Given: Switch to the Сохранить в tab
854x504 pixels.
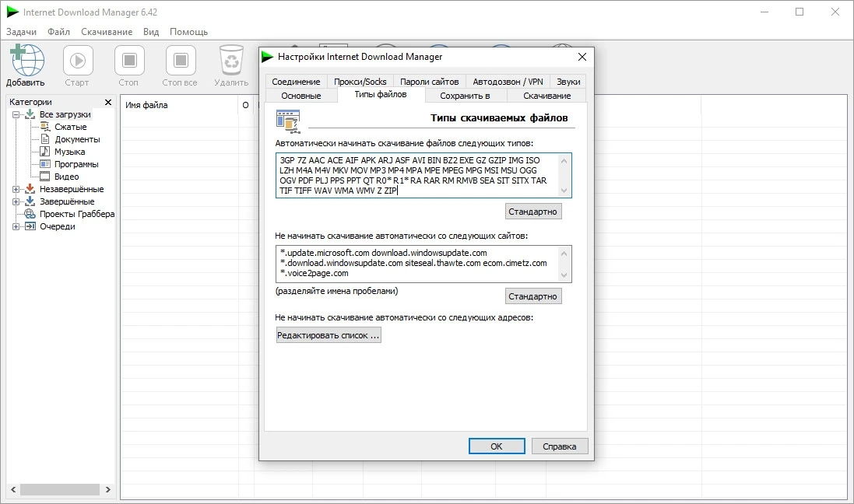Looking at the screenshot, I should 465,96.
